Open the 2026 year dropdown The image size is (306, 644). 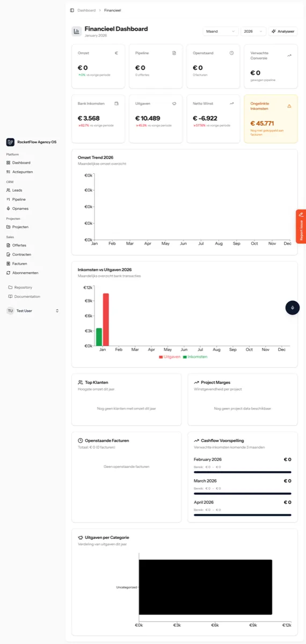coord(253,31)
